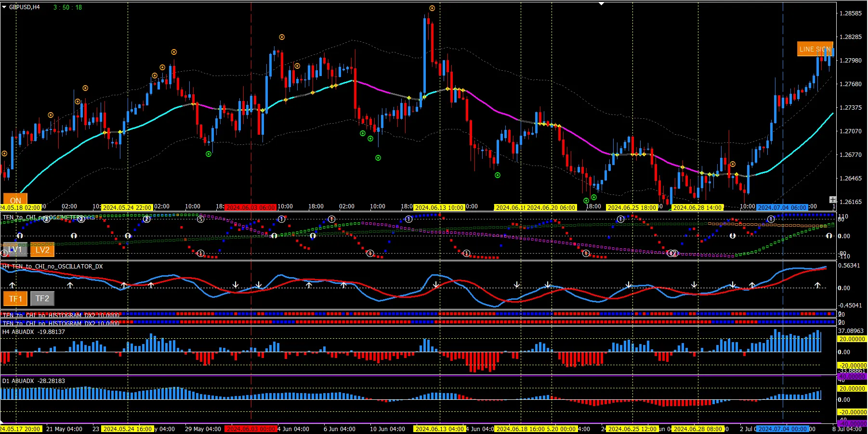Viewport: 868px width, 434px height.
Task: Click the 2024.06.20 06:00 yellow time label
Action: tap(551, 207)
